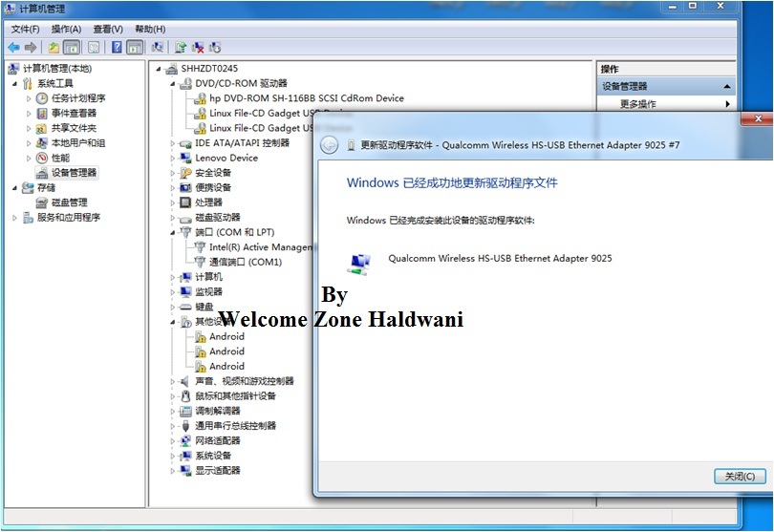This screenshot has height=532, width=774.
Task: Select hp DVD-ROM SH-116BB SCSI CdRom Device
Action: (306, 98)
